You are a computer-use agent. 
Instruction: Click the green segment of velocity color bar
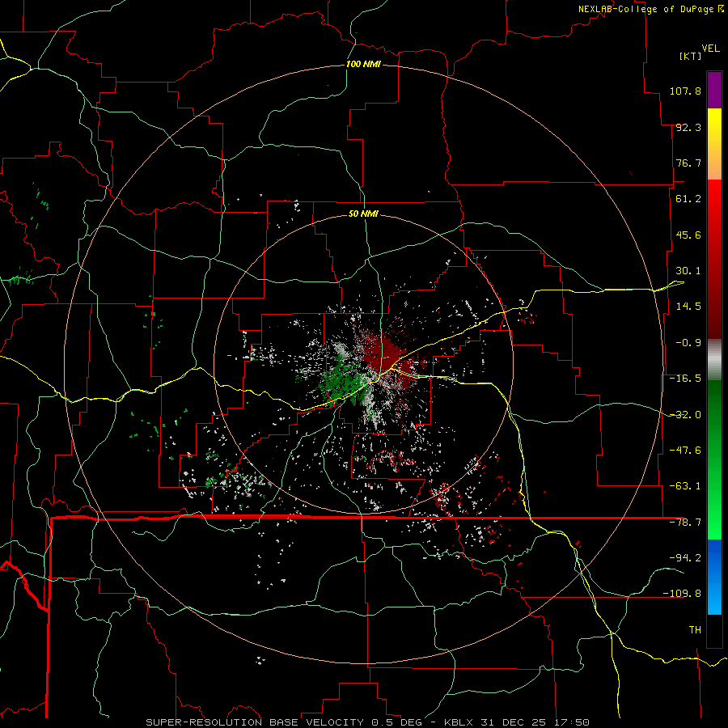tap(714, 459)
